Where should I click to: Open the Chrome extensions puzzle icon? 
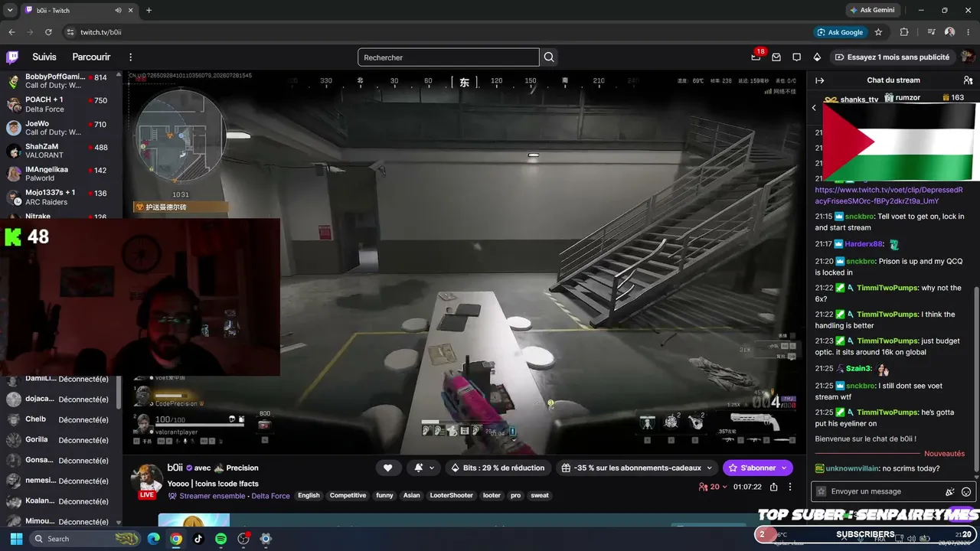click(904, 32)
